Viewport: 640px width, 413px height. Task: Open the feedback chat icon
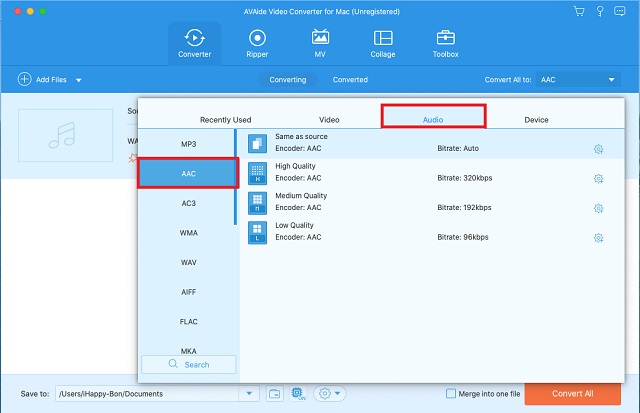[x=620, y=11]
